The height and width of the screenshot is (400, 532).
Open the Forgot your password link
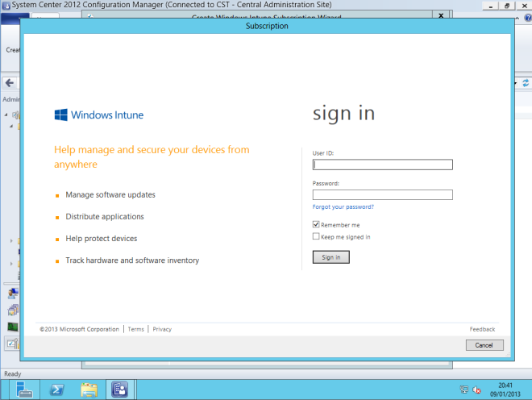343,207
